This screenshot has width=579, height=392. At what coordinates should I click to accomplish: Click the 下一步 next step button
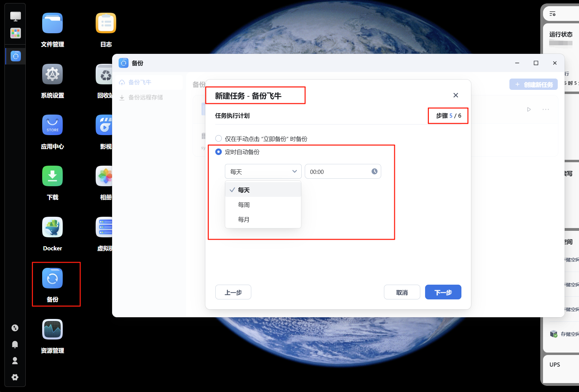pyautogui.click(x=443, y=292)
